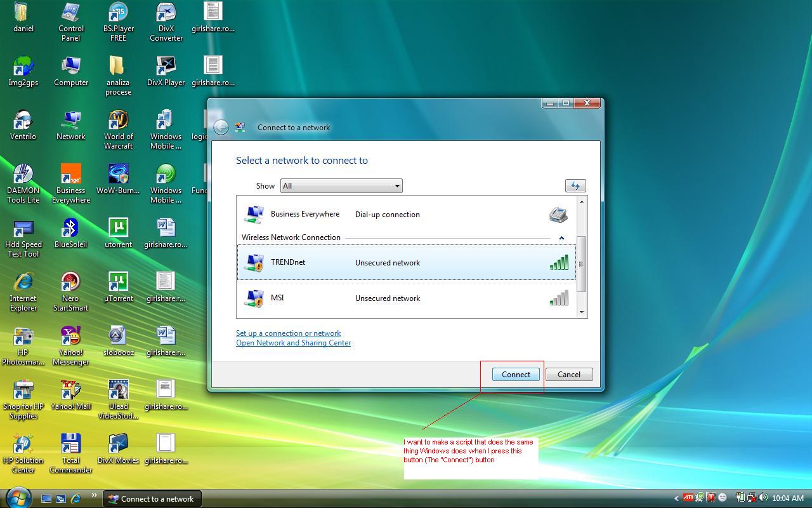Select the BlueSoleil Bluetooth shortcut
Image resolution: width=812 pixels, height=508 pixels.
coord(70,233)
